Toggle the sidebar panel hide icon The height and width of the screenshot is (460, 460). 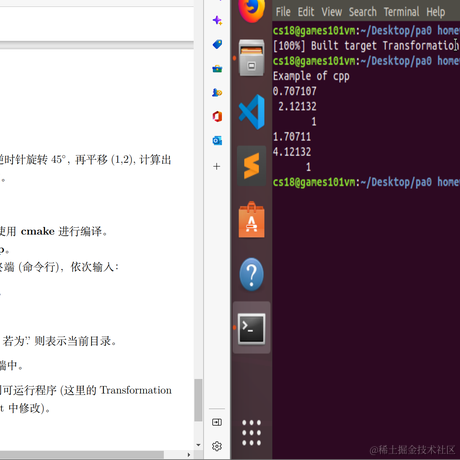point(217,422)
